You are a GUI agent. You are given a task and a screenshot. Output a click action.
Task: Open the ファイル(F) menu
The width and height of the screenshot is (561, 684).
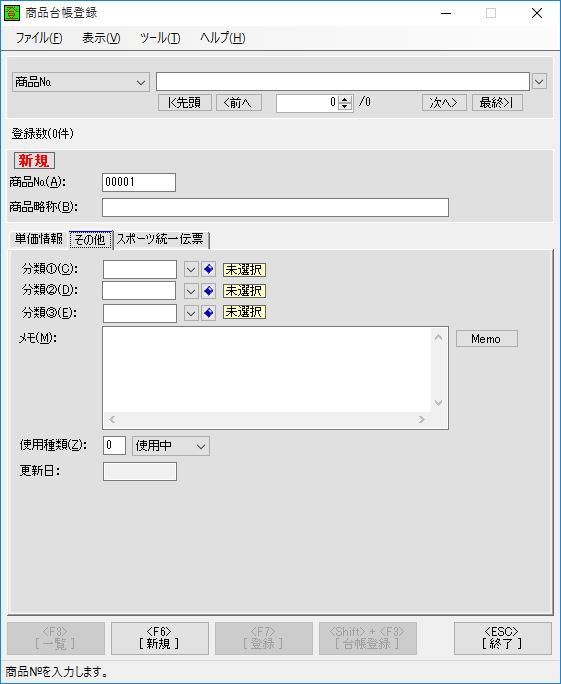click(x=39, y=38)
